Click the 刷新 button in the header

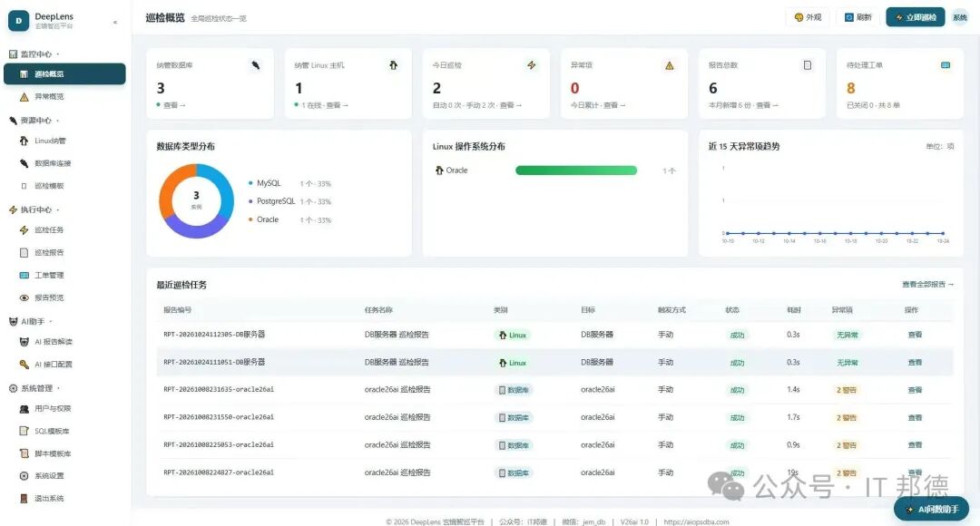pos(857,17)
